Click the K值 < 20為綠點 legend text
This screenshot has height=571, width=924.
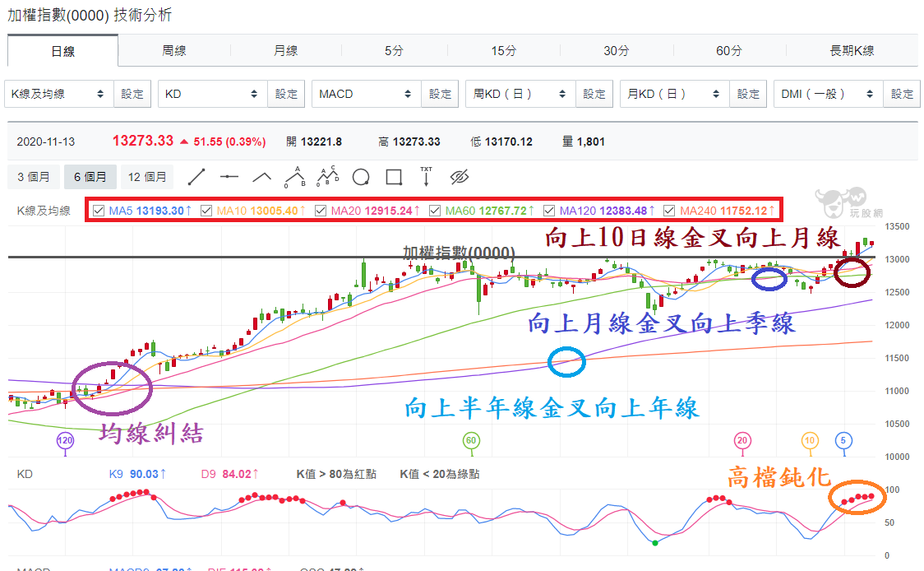tap(440, 474)
